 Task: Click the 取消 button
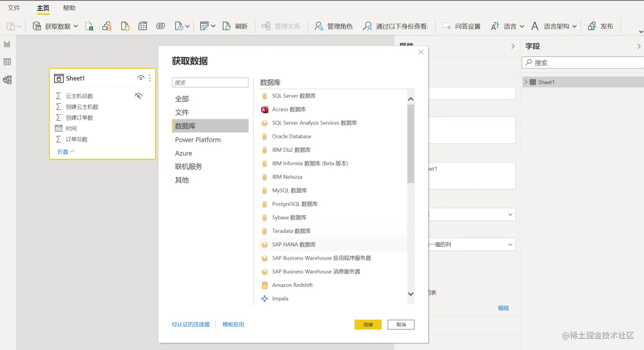pos(401,324)
